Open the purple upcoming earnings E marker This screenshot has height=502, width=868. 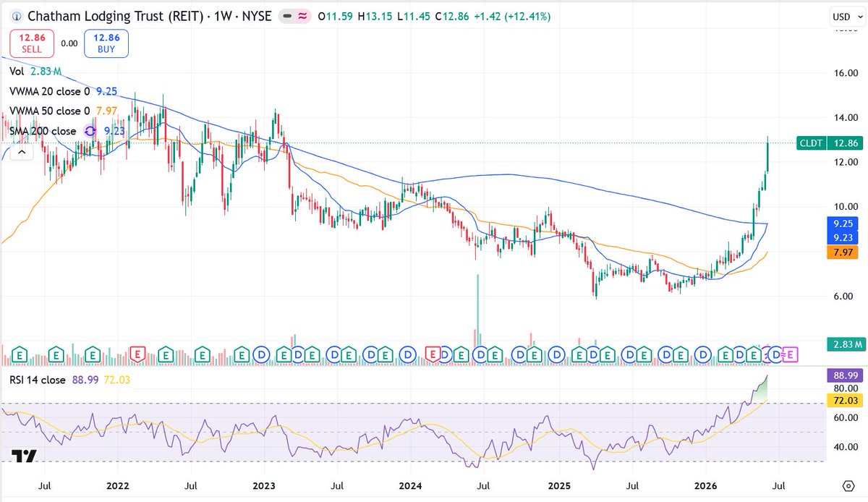791,354
